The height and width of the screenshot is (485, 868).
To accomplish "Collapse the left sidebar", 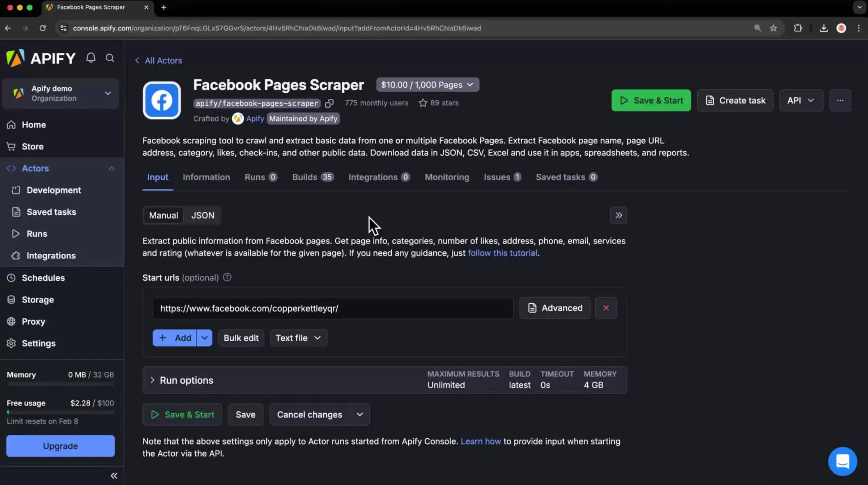I will pyautogui.click(x=114, y=476).
